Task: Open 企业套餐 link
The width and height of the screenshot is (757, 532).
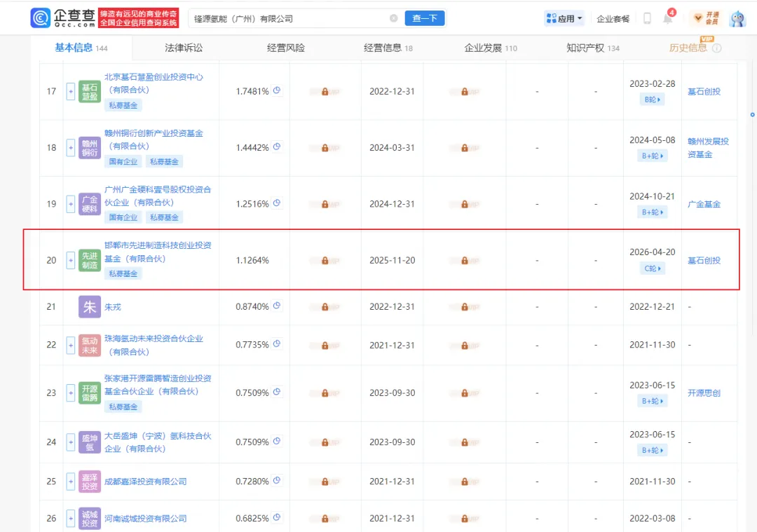Action: (x=613, y=19)
